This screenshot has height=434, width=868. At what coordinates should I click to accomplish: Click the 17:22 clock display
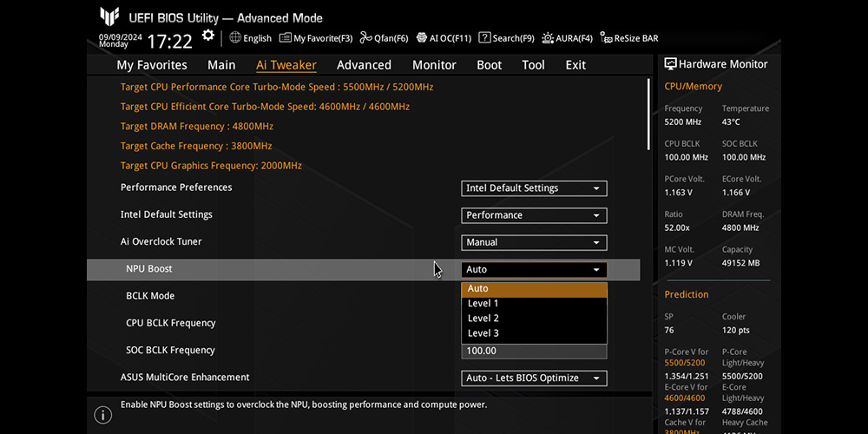tap(170, 41)
